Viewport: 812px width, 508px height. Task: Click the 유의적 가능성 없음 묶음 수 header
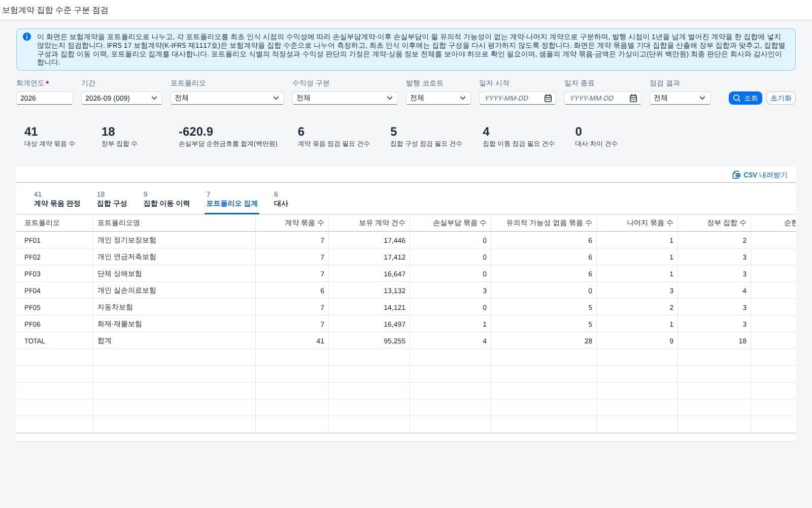point(544,223)
